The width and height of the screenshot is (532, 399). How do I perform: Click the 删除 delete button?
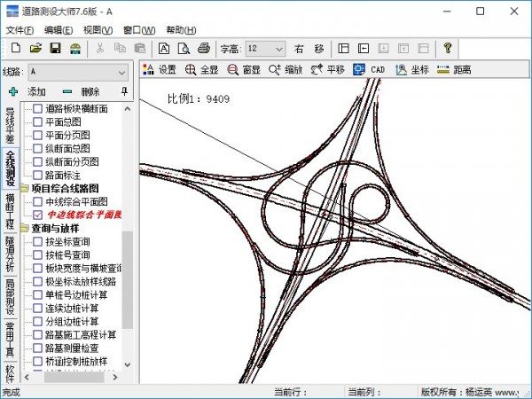(82, 91)
